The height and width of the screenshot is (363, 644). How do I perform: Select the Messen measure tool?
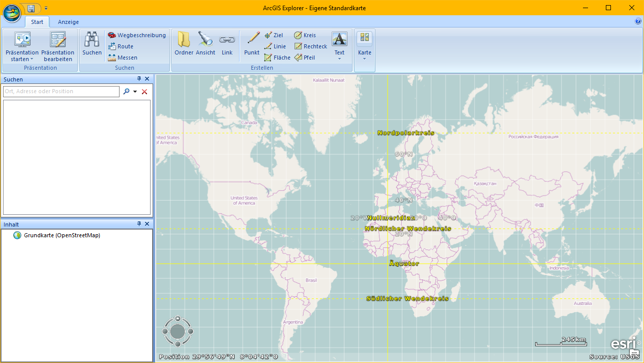click(x=112, y=58)
